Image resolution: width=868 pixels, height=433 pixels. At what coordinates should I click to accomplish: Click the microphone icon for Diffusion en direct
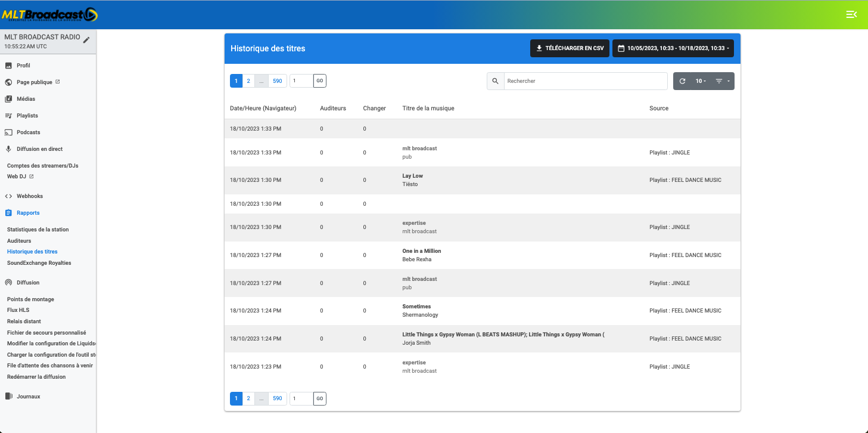8,149
